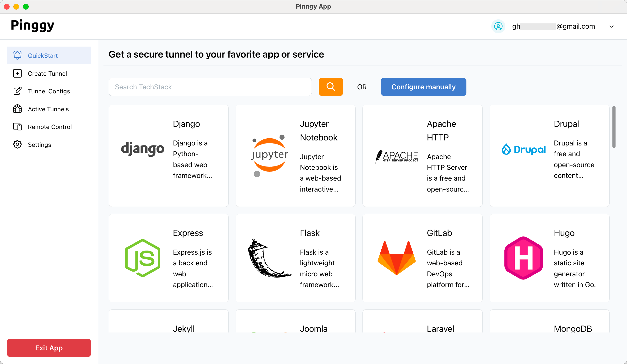Click the orange search magnifier button
Image resolution: width=627 pixels, height=364 pixels.
pos(331,86)
